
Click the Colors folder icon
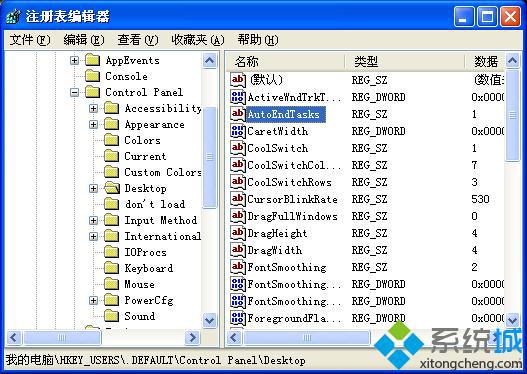click(x=112, y=140)
